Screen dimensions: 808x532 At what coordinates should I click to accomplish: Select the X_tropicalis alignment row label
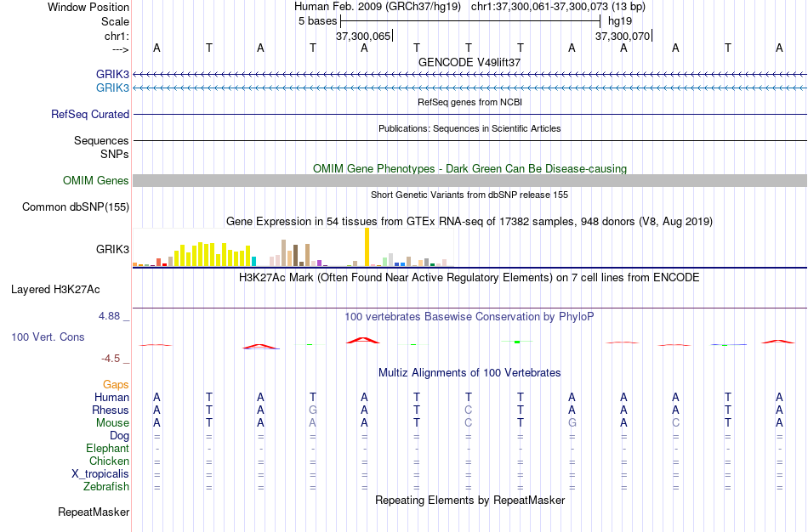(x=100, y=474)
